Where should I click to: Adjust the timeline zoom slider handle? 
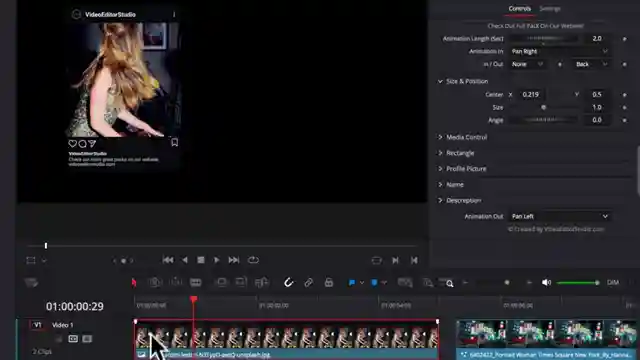[x=507, y=282]
